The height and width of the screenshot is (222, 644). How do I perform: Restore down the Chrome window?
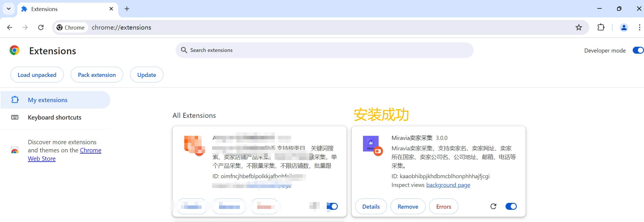click(619, 9)
